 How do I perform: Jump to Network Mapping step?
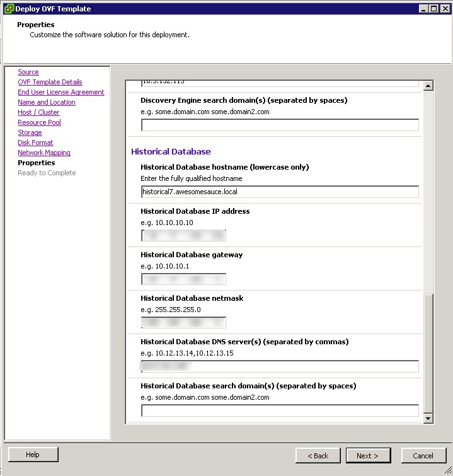pos(44,153)
